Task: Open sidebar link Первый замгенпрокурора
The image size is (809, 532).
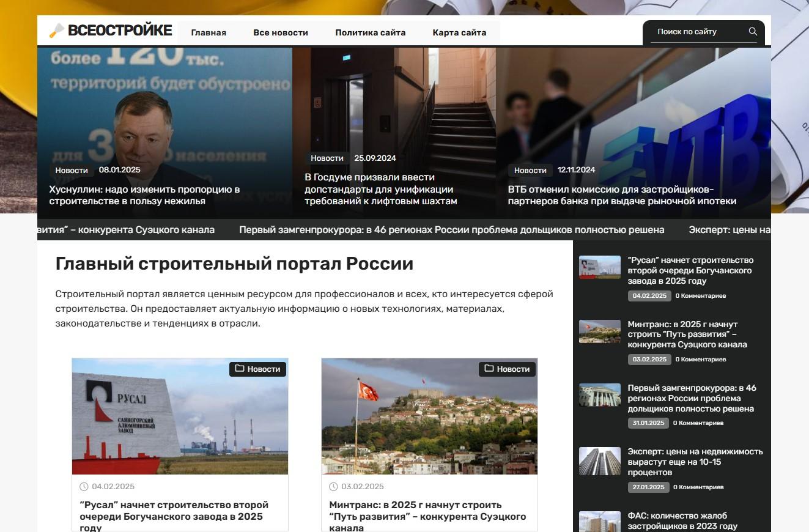Action: tap(692, 398)
